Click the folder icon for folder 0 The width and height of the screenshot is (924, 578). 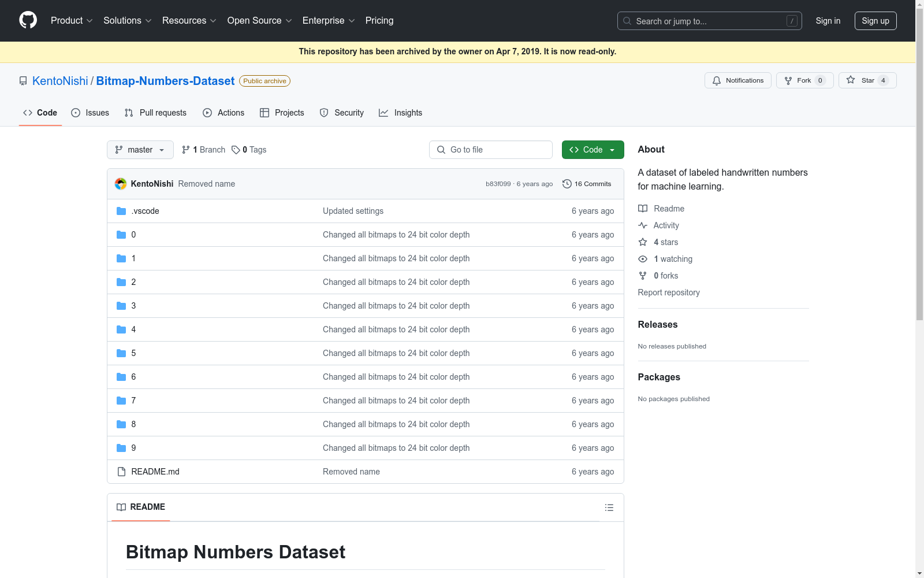coord(121,235)
